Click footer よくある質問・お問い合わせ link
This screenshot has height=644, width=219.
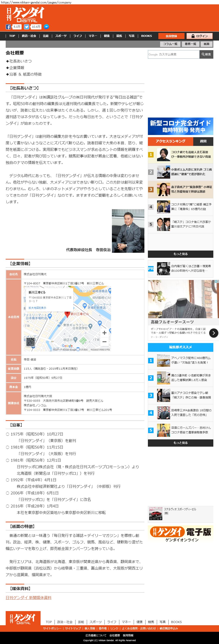(x=139, y=629)
